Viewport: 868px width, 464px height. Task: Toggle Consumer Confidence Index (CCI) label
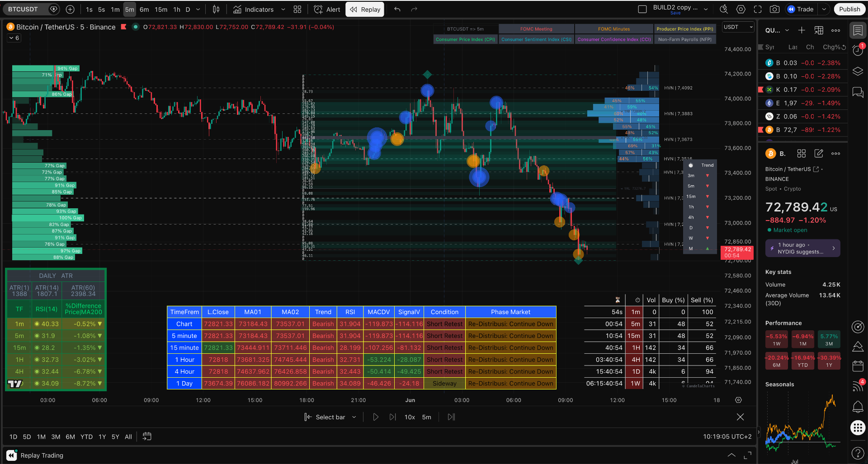(614, 39)
